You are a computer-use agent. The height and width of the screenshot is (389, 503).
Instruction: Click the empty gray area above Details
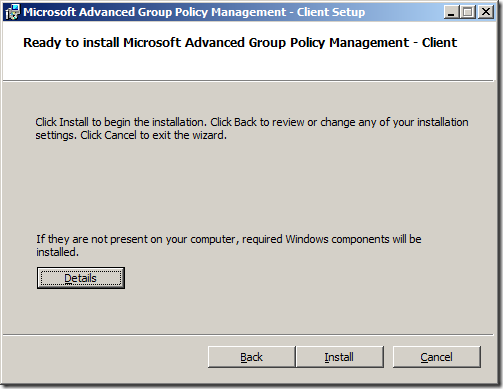(x=248, y=187)
